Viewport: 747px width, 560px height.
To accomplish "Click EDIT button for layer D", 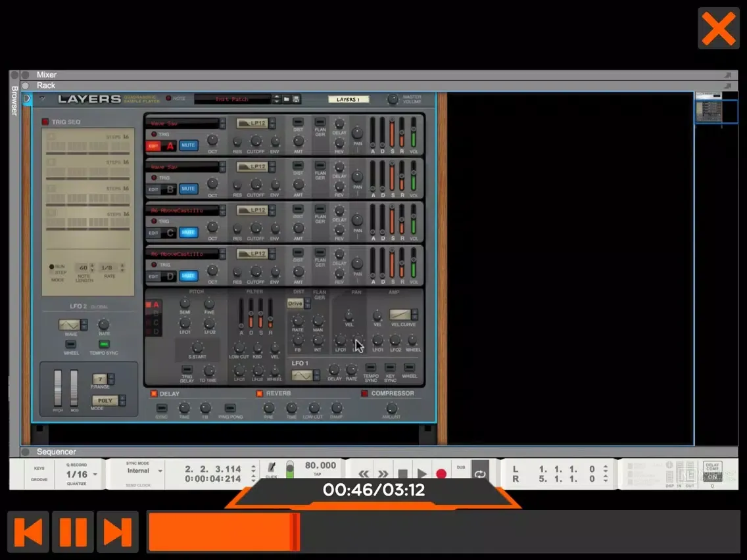I will 153,276.
